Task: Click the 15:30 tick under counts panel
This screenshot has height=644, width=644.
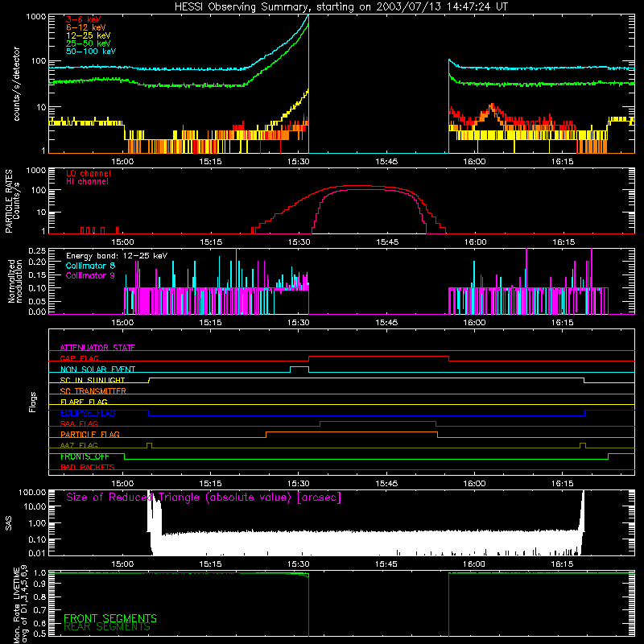Action: pos(298,162)
